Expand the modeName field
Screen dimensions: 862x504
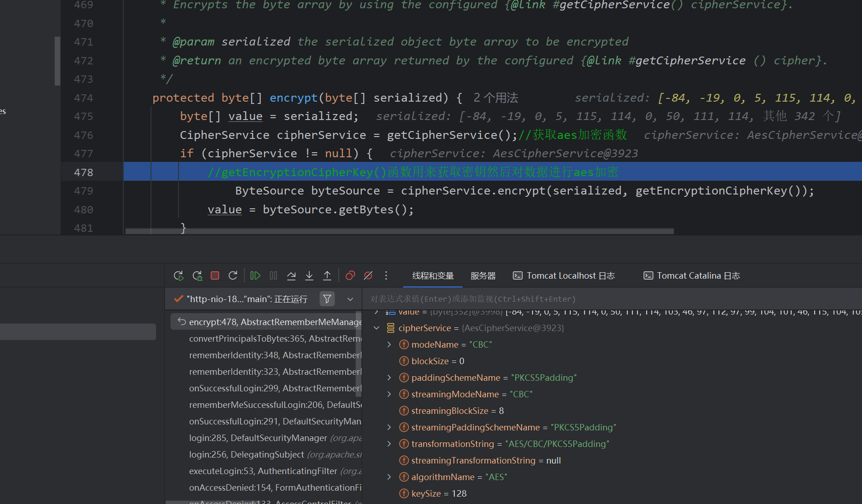389,344
